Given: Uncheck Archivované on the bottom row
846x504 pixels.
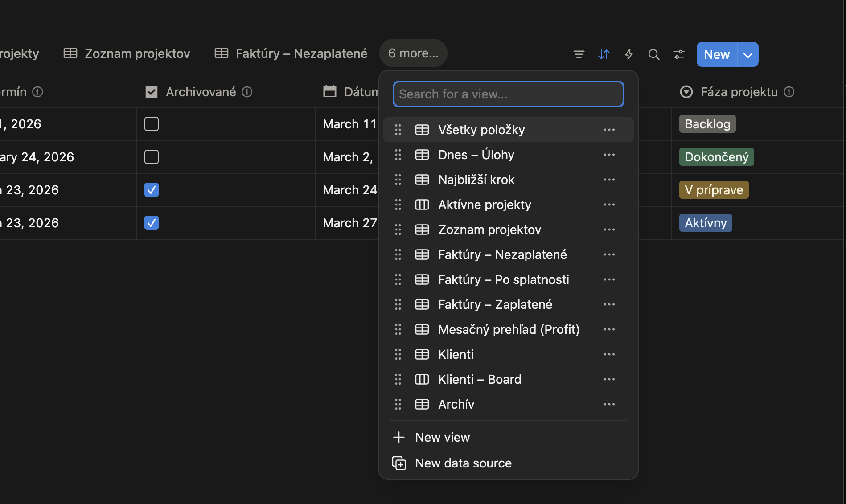Looking at the screenshot, I should pyautogui.click(x=152, y=223).
